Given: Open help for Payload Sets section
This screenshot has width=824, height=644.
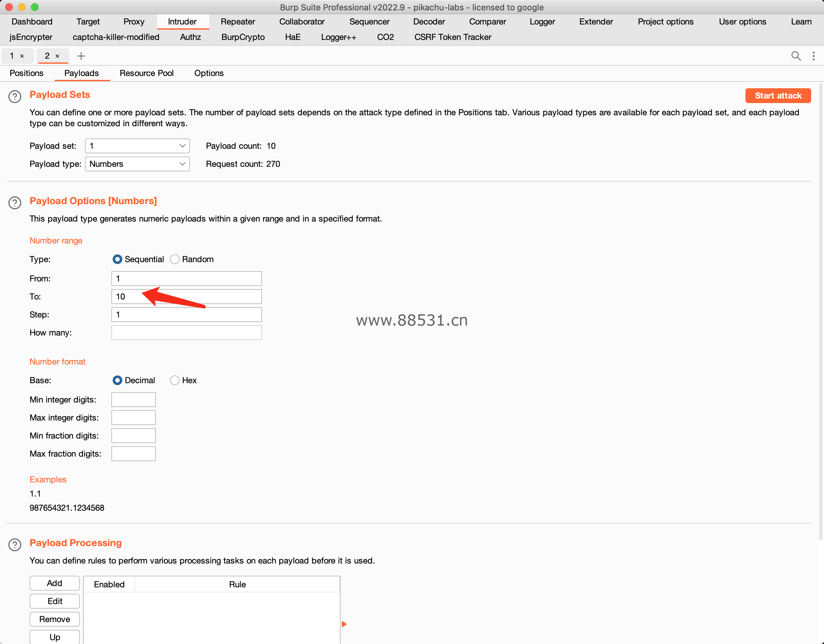Looking at the screenshot, I should pos(15,97).
